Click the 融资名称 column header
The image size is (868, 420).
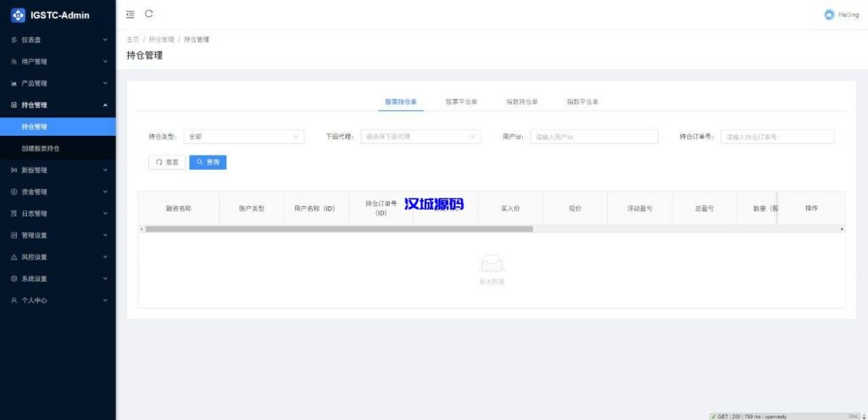click(x=178, y=209)
